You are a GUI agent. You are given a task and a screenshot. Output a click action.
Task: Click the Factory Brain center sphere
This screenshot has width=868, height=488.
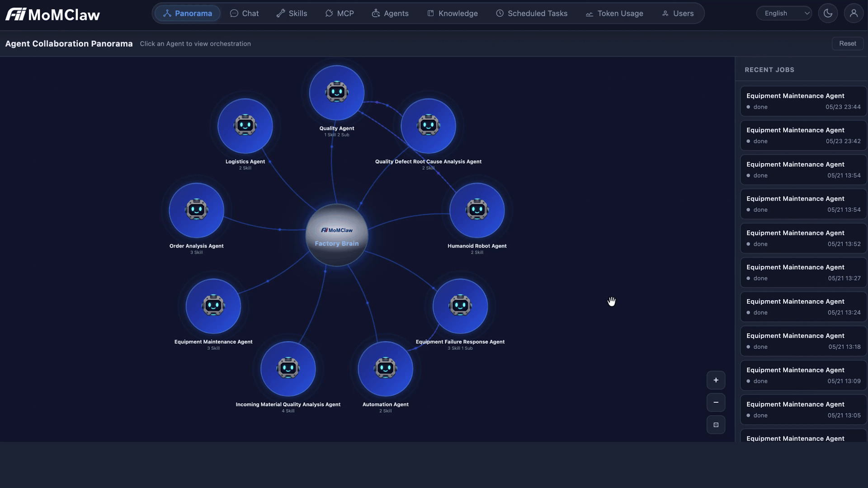337,235
